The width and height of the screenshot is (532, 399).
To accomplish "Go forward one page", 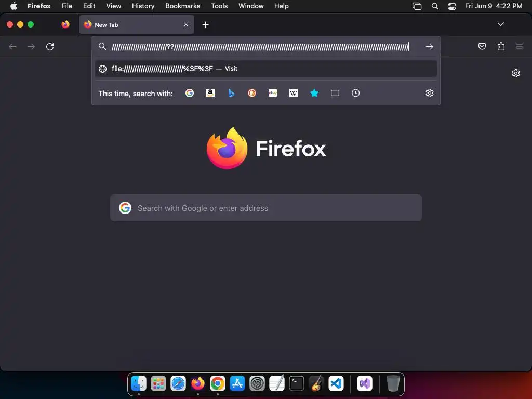I will click(x=31, y=46).
